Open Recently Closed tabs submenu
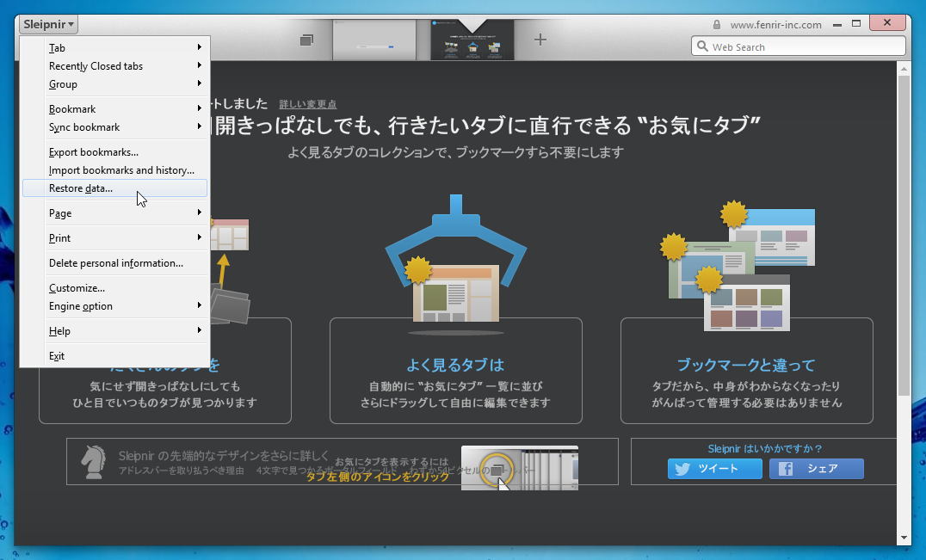 pos(115,66)
